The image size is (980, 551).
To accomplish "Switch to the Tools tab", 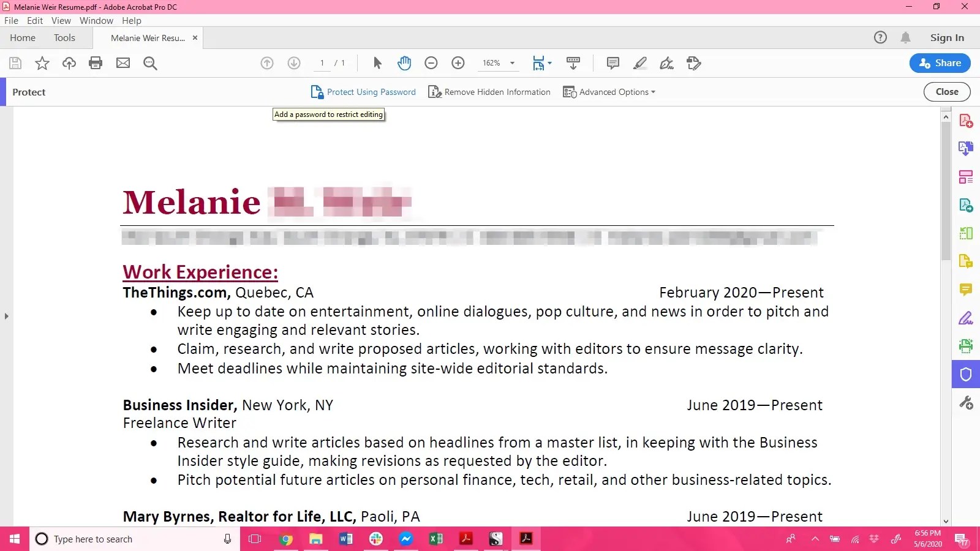I will click(64, 38).
